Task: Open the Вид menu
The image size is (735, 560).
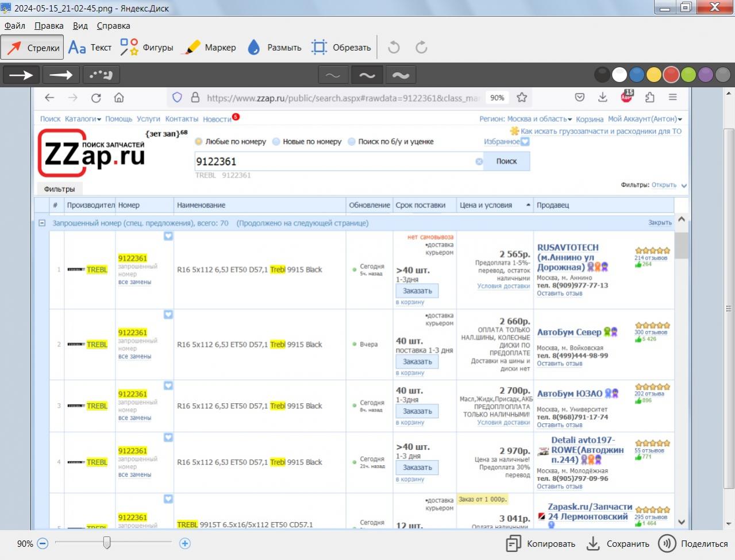Action: [80, 26]
